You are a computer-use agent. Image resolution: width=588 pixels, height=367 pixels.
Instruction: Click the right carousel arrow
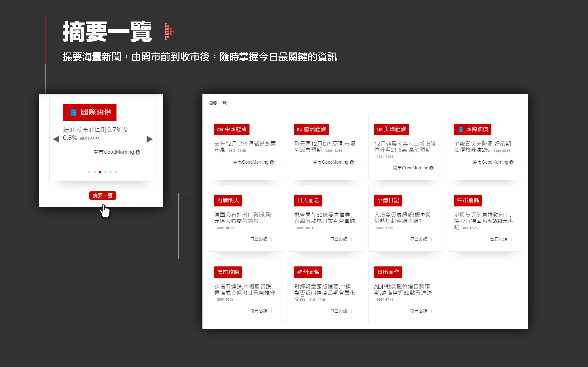149,139
